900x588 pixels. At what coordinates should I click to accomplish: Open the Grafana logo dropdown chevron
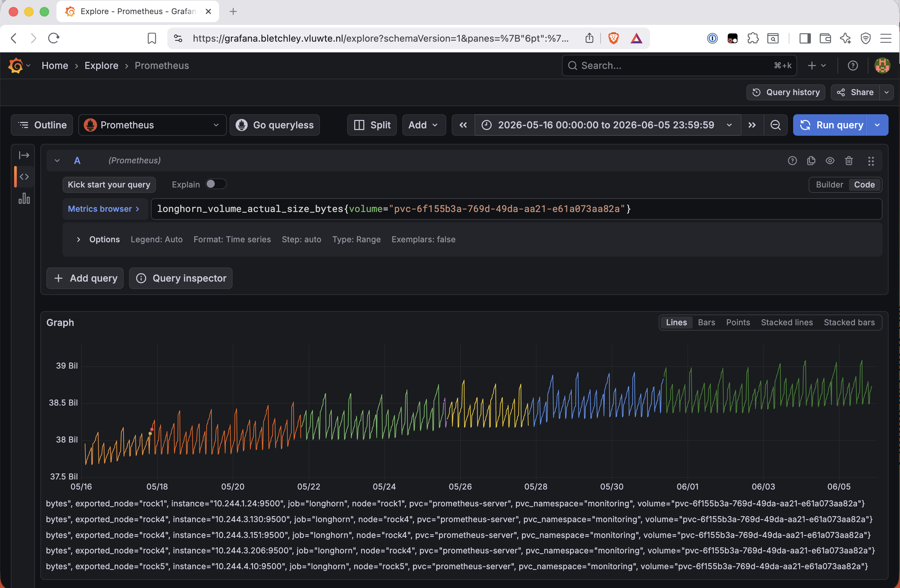pos(28,66)
